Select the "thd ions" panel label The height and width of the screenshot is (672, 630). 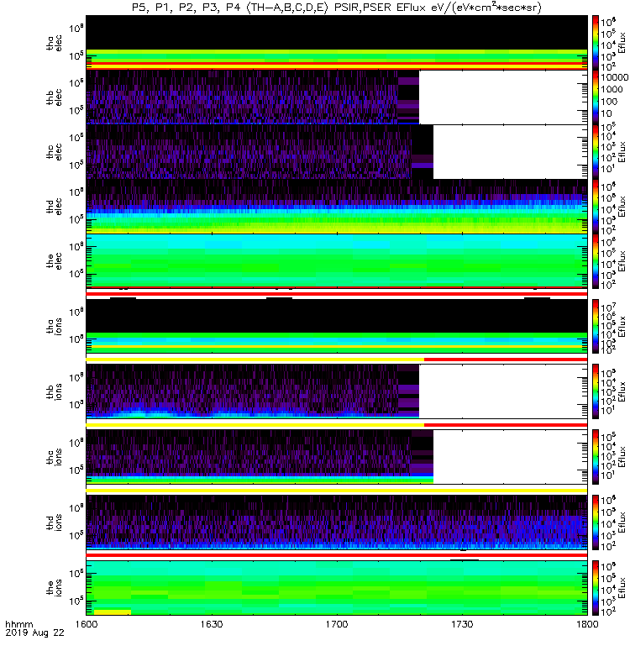point(55,522)
